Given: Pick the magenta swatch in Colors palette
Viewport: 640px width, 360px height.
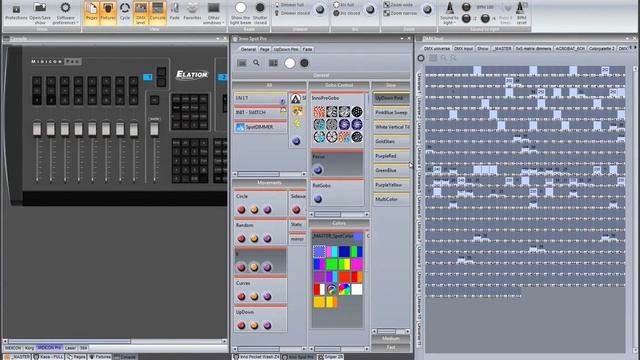Looking at the screenshot, I should 357,264.
